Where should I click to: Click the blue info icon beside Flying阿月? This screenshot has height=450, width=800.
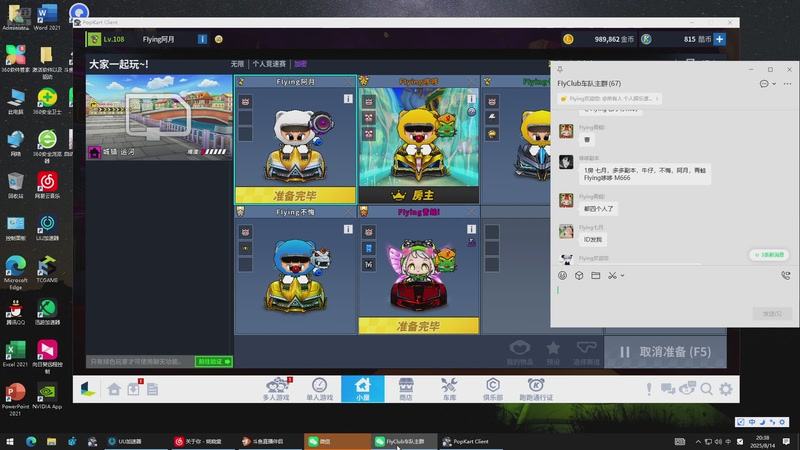(x=203, y=39)
